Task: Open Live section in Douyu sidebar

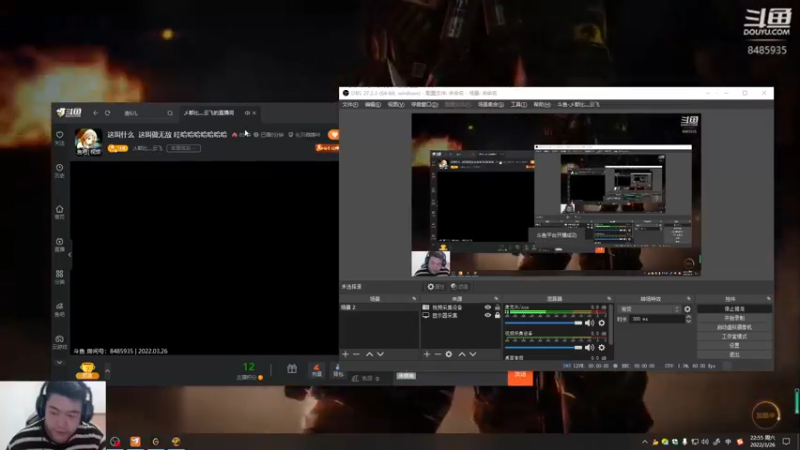Action: click(60, 244)
